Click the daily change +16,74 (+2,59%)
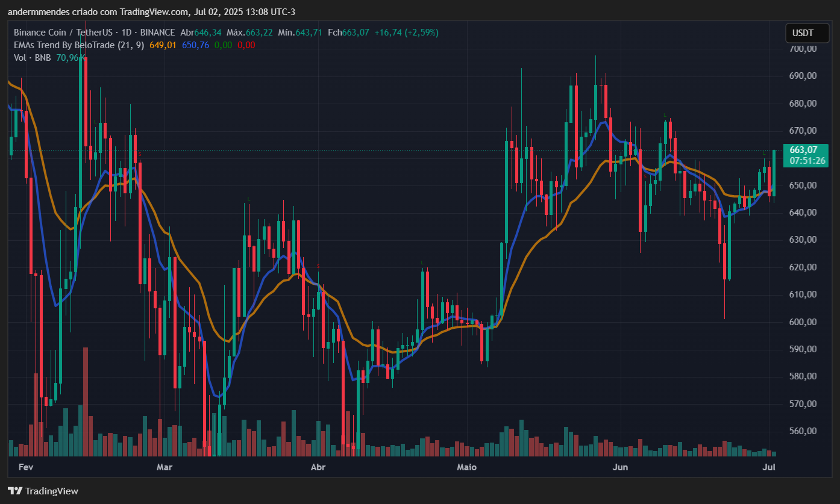Screen dimensions: 840x504 coord(406,33)
